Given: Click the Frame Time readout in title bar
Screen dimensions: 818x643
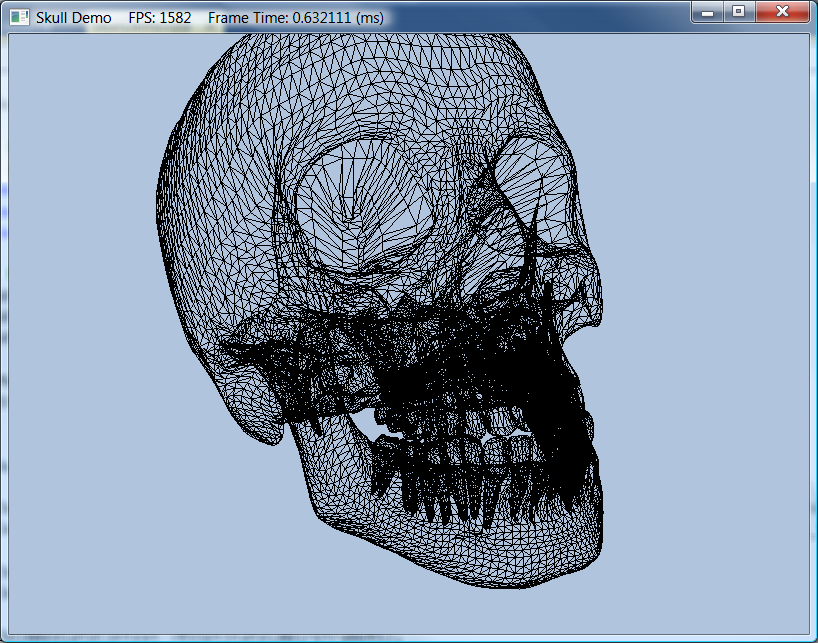Looking at the screenshot, I should 295,18.
